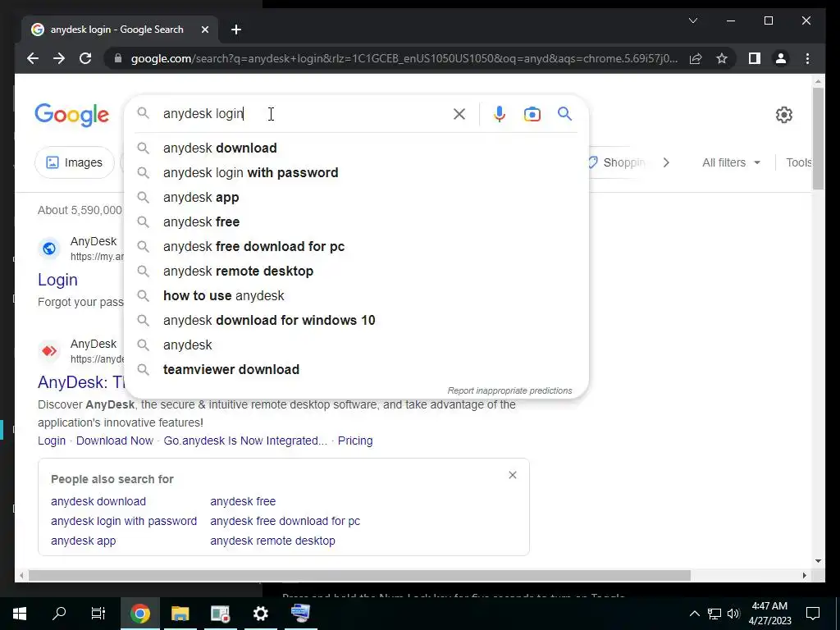Clear the search box text
The width and height of the screenshot is (840, 630).
coord(459,114)
